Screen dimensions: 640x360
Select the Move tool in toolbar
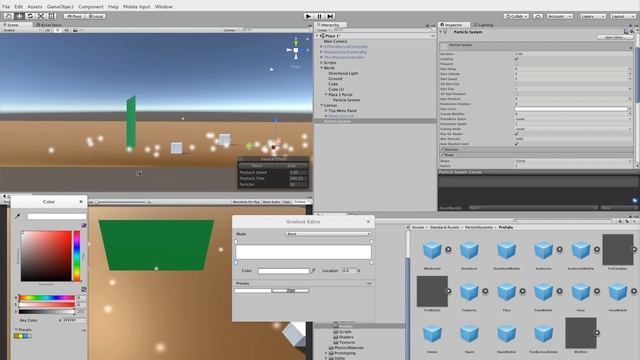(20, 16)
